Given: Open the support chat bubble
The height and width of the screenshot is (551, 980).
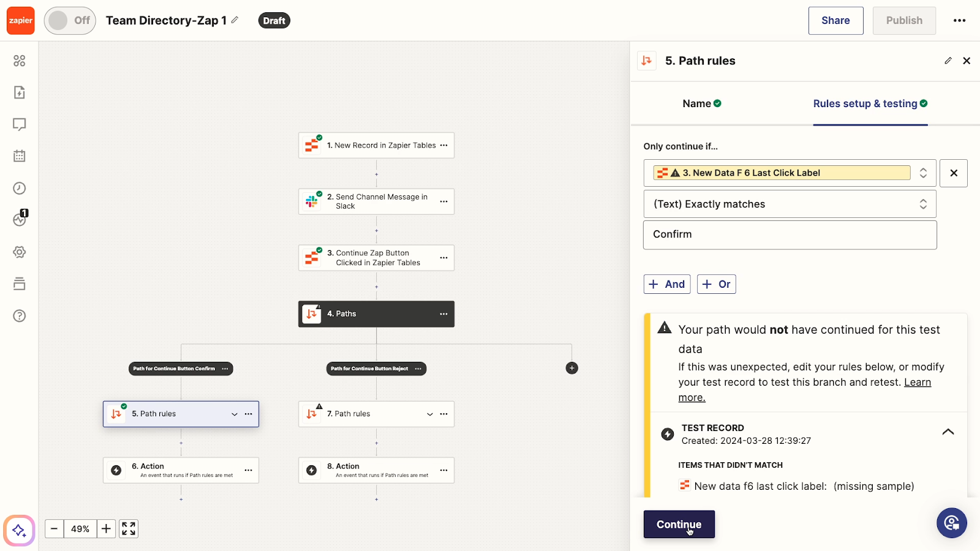Looking at the screenshot, I should 952,523.
